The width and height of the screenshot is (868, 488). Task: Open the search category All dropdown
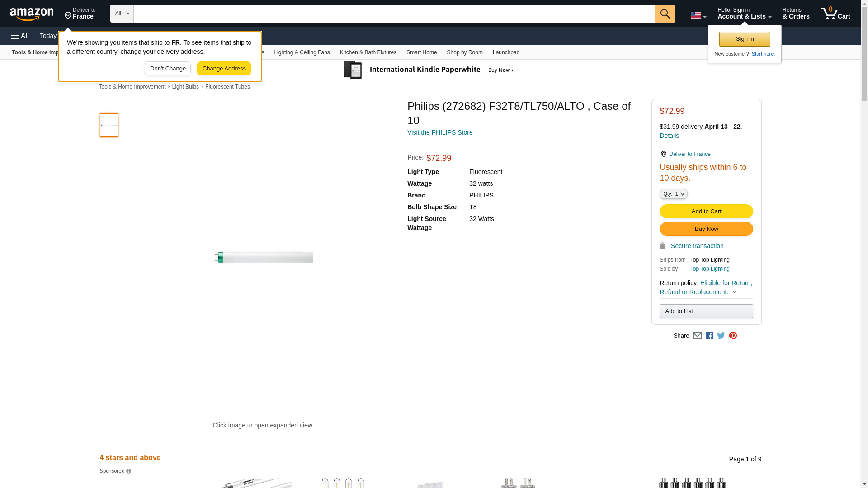[x=122, y=14]
